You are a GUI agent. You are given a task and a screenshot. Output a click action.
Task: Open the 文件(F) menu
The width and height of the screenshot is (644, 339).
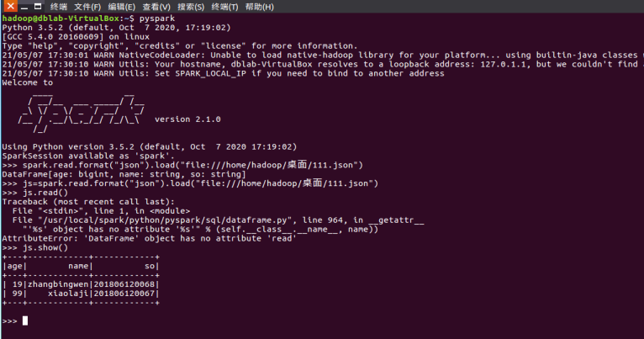pos(87,7)
